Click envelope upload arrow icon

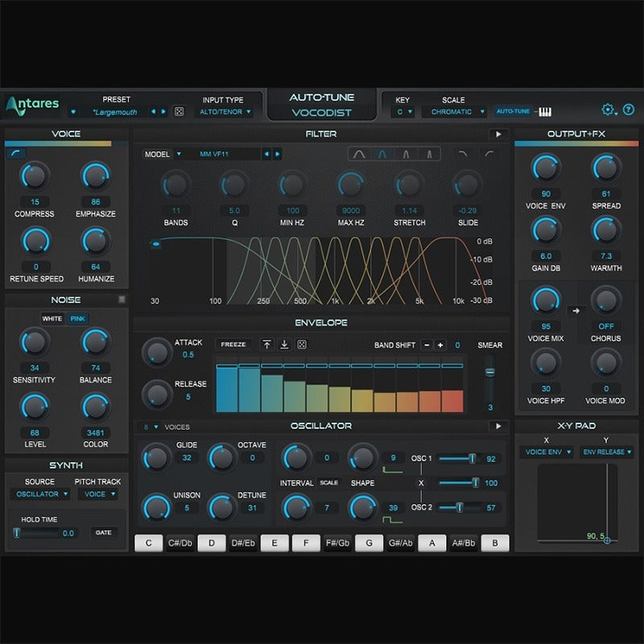click(267, 345)
